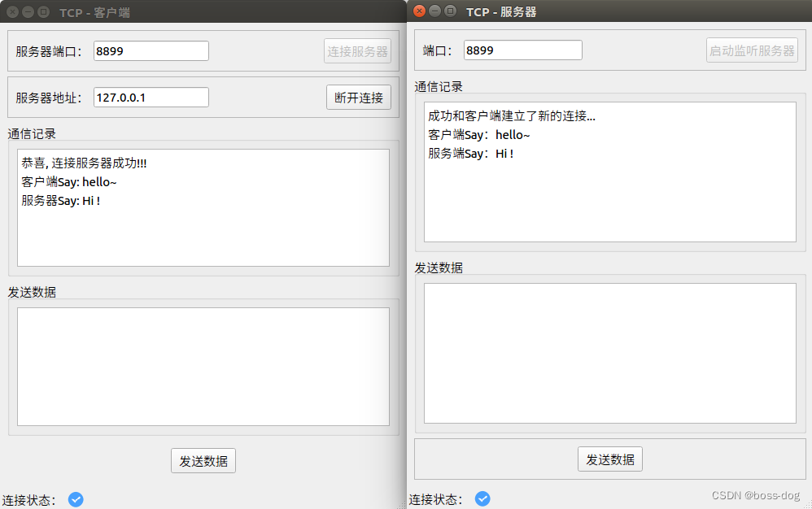Click the server 发送数据 group label
The height and width of the screenshot is (509, 812).
click(x=439, y=268)
